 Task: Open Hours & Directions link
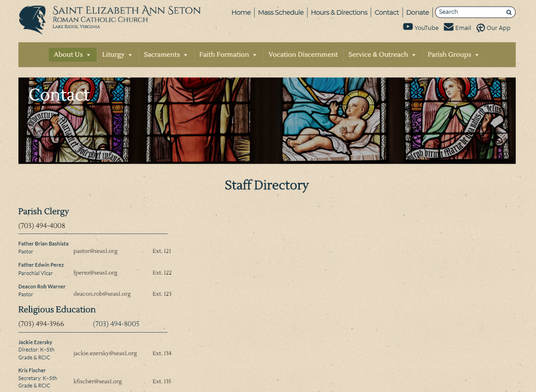click(x=339, y=12)
